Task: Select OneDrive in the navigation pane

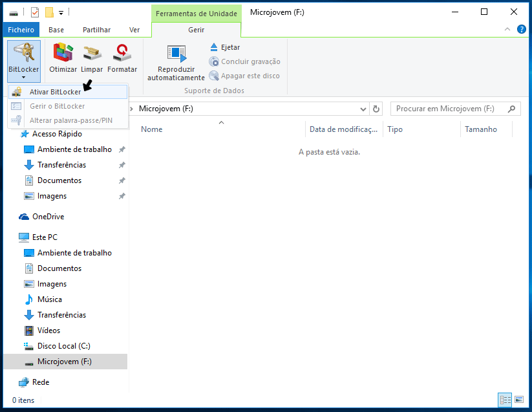Action: click(48, 217)
